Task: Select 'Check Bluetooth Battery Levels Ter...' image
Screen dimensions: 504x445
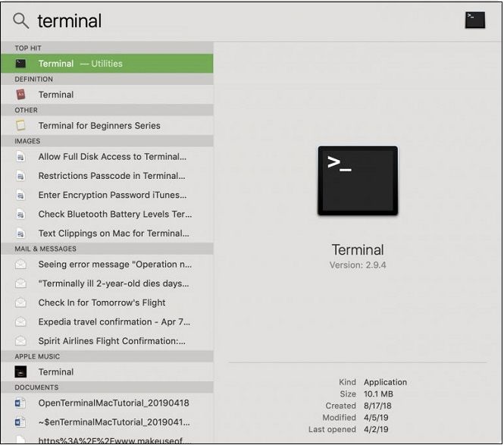Action: click(107, 214)
